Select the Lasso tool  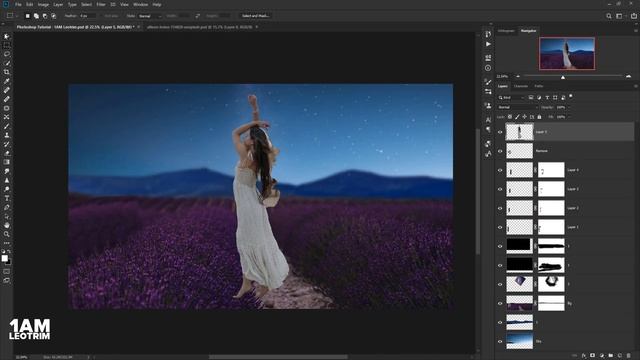[x=7, y=54]
